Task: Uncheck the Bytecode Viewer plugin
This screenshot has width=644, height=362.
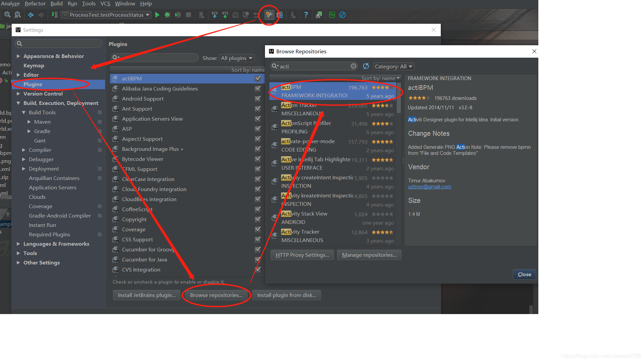Action: click(258, 159)
